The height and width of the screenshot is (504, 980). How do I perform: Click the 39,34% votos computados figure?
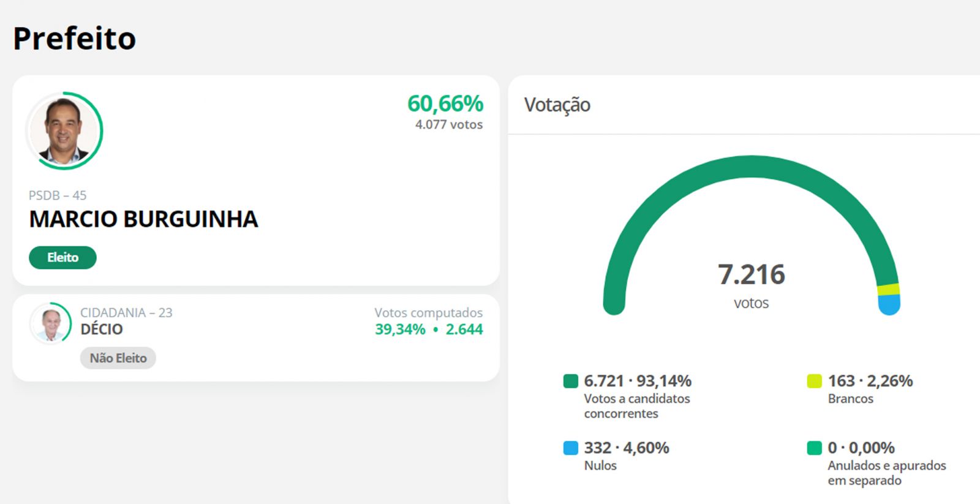tap(400, 329)
